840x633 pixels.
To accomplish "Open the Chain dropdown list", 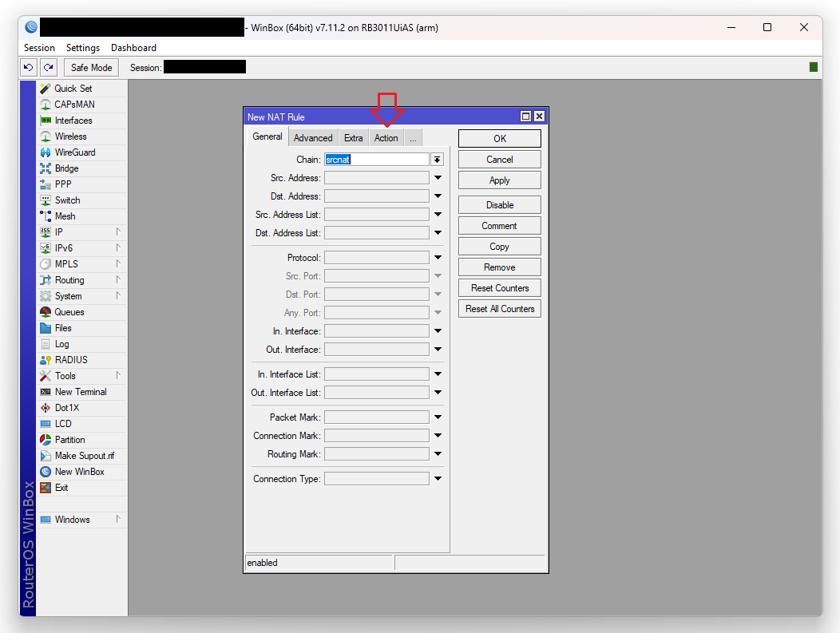I will pos(438,160).
